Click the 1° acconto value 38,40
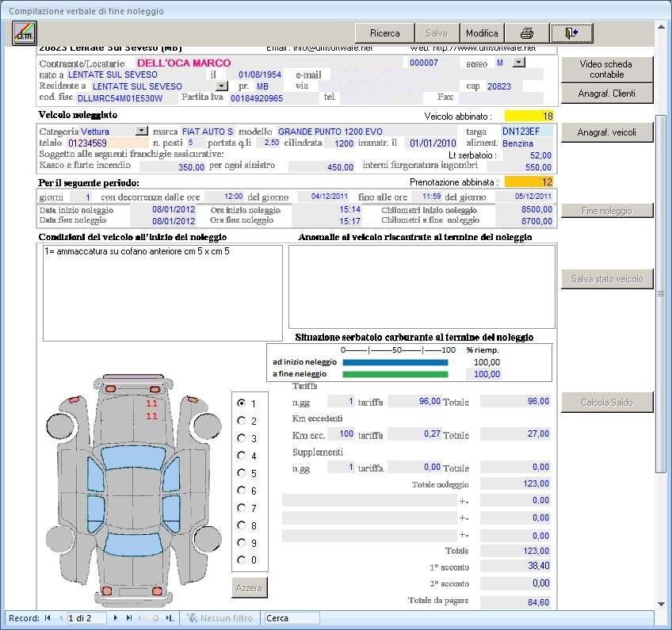 pos(538,566)
